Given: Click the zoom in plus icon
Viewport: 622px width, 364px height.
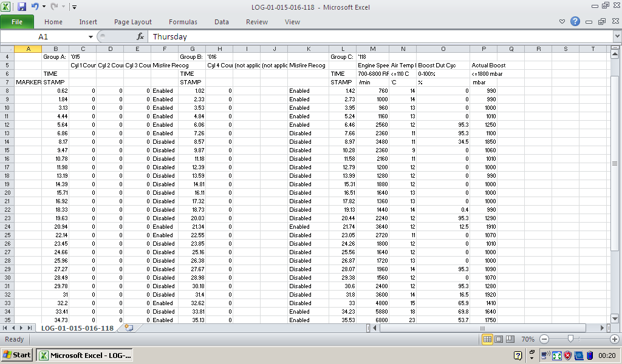Looking at the screenshot, I should (615, 339).
